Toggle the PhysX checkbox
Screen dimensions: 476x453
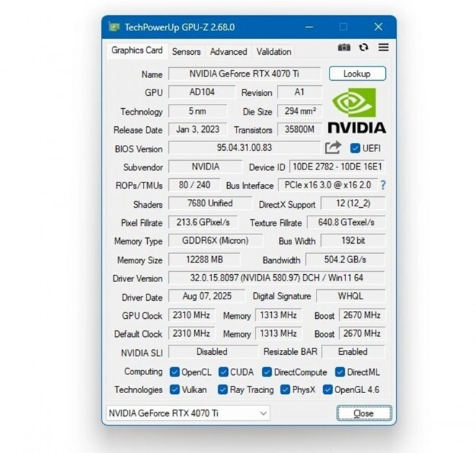pyautogui.click(x=285, y=390)
